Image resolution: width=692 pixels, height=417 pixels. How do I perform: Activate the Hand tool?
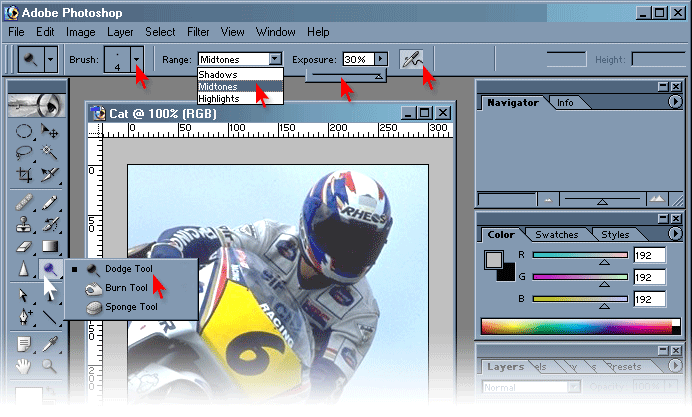click(24, 366)
